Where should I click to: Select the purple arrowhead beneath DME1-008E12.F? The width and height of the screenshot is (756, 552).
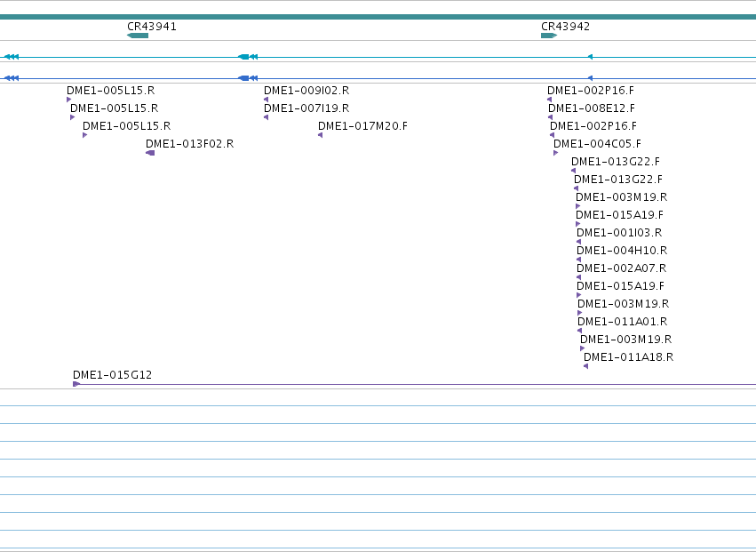[550, 117]
